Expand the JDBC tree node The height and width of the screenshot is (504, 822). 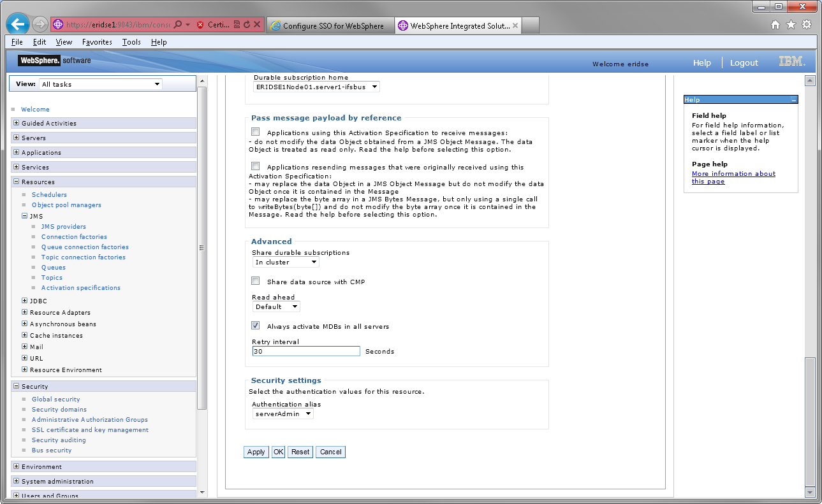point(25,301)
